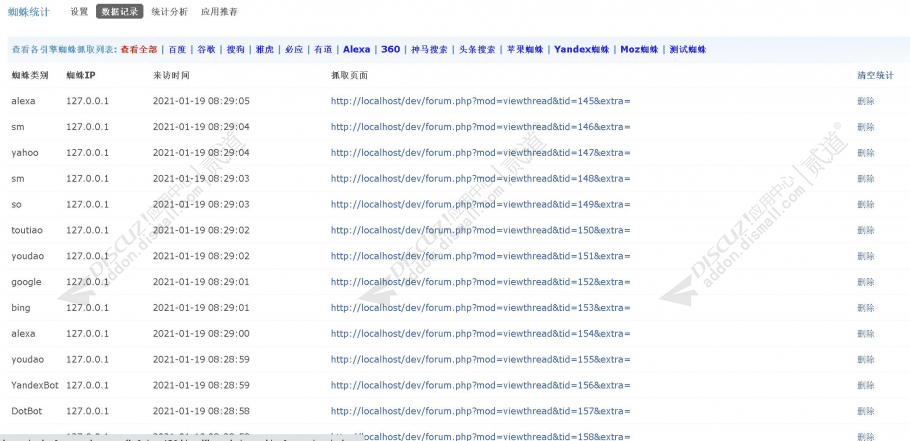Filter spider list by 头条搜索
This screenshot has height=441, width=910.
(x=477, y=49)
